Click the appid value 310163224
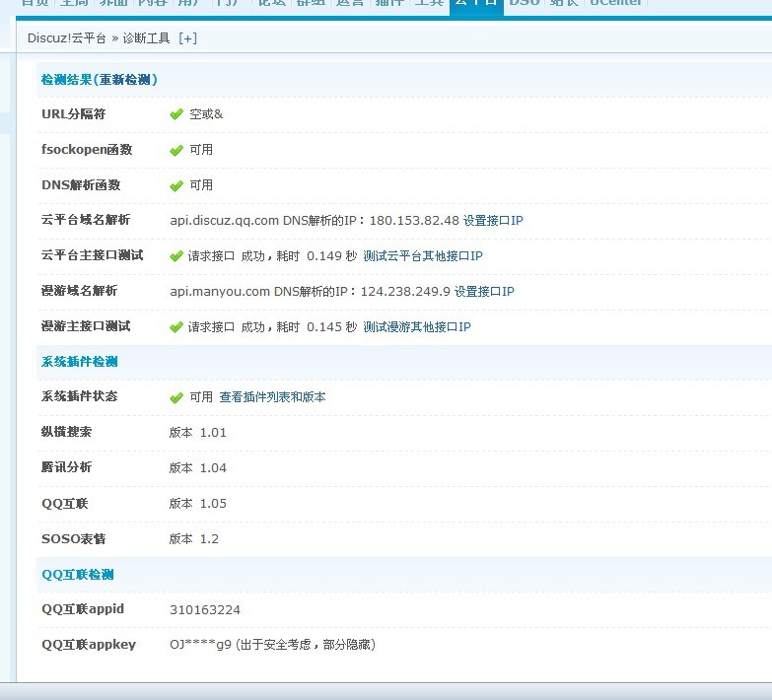Screen dimensions: 772x700 (x=205, y=610)
